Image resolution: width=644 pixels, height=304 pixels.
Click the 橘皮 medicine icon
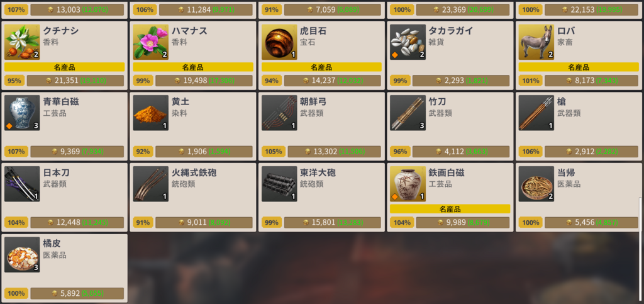(x=22, y=255)
